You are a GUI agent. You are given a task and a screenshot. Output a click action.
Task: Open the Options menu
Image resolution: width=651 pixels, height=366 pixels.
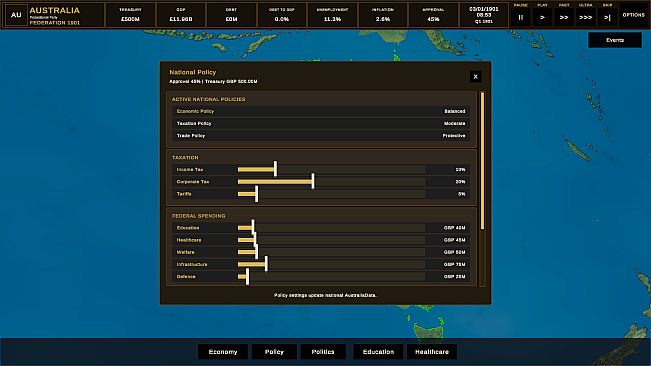pyautogui.click(x=634, y=15)
